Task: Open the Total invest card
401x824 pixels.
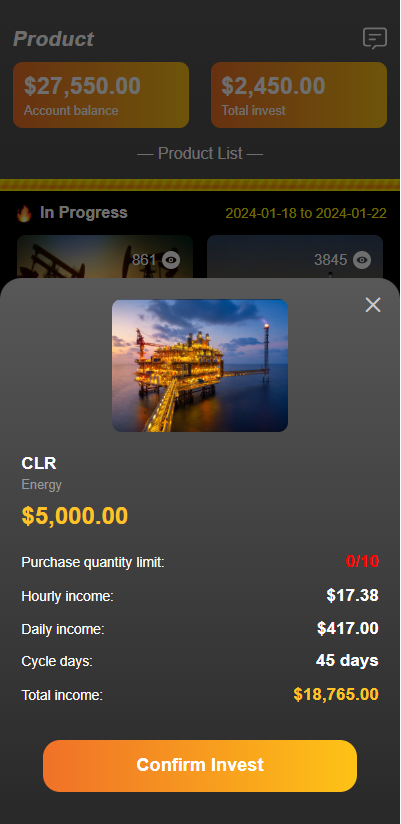Action: [299, 95]
